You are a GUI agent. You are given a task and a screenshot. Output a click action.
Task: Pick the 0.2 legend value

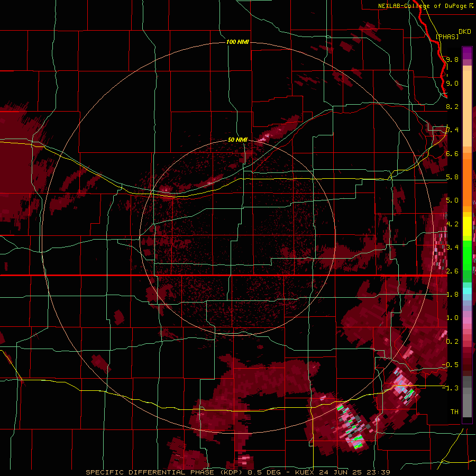pyautogui.click(x=452, y=342)
